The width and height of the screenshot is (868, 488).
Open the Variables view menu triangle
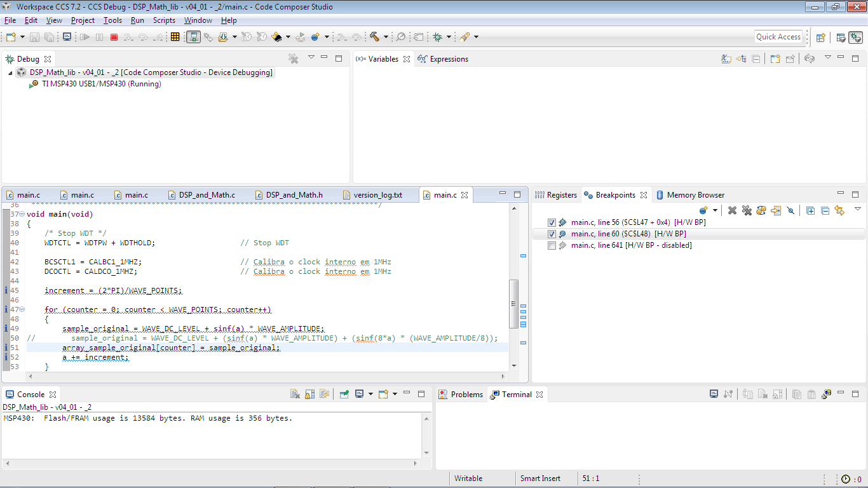(x=827, y=57)
